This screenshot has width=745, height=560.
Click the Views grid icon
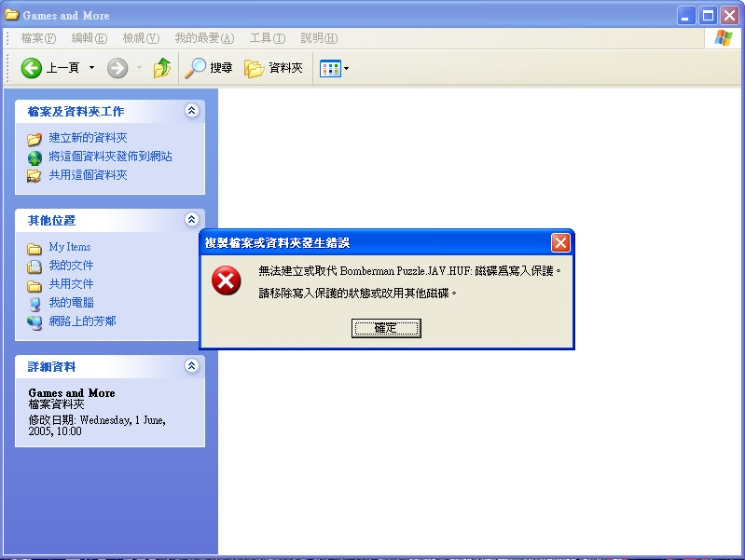tap(330, 68)
